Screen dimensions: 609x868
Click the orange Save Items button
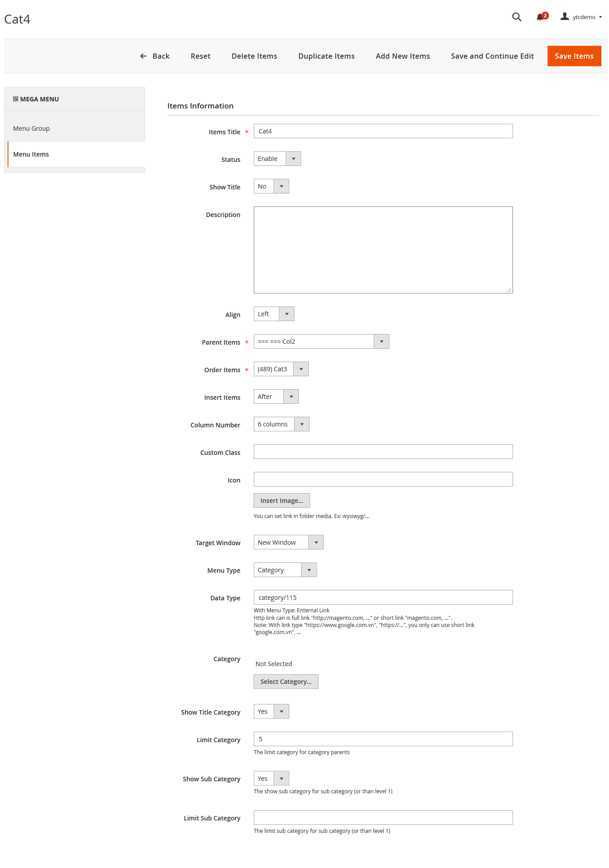point(574,56)
